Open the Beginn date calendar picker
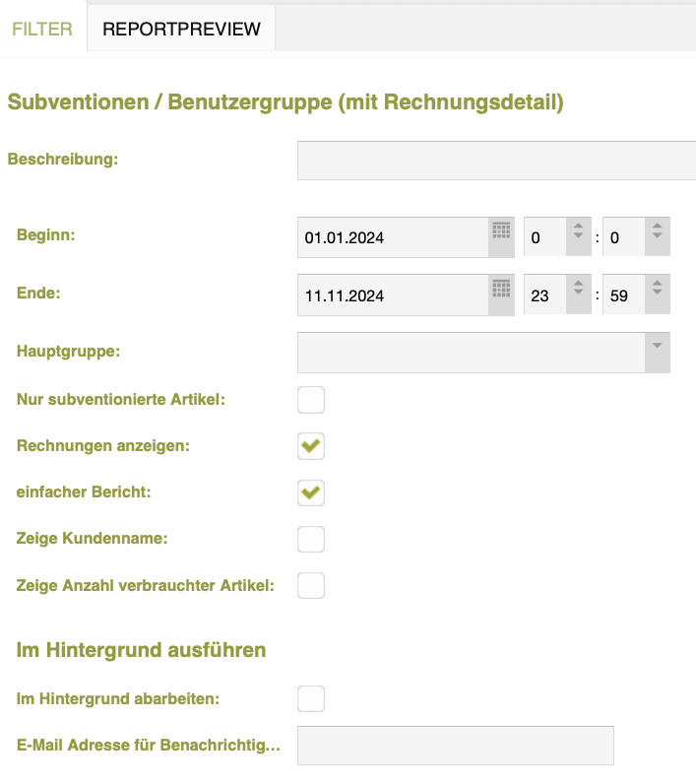The image size is (696, 784). click(x=501, y=236)
